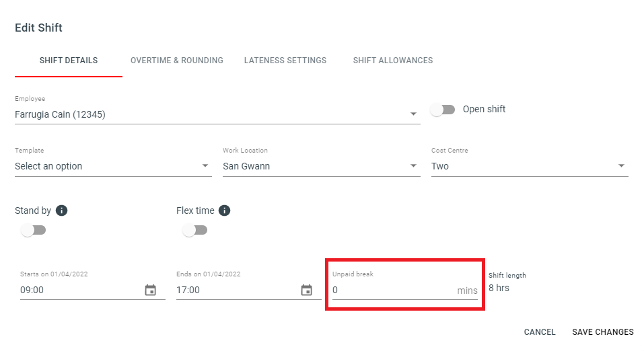Go to the Shift Allowances tab

pos(393,61)
